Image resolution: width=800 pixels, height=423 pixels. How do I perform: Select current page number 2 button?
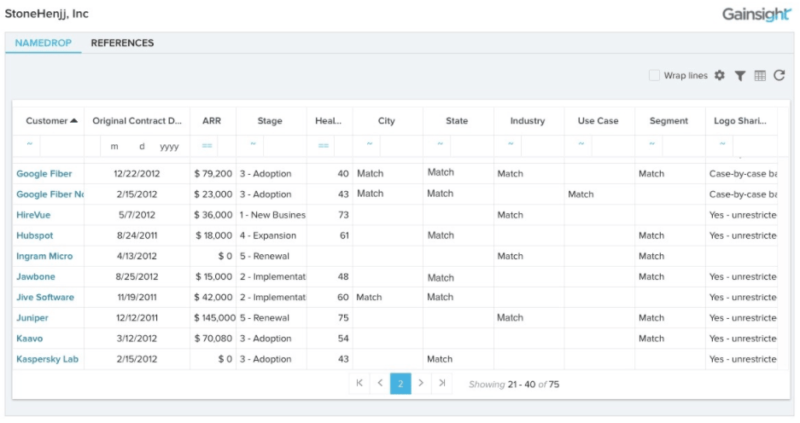[400, 383]
